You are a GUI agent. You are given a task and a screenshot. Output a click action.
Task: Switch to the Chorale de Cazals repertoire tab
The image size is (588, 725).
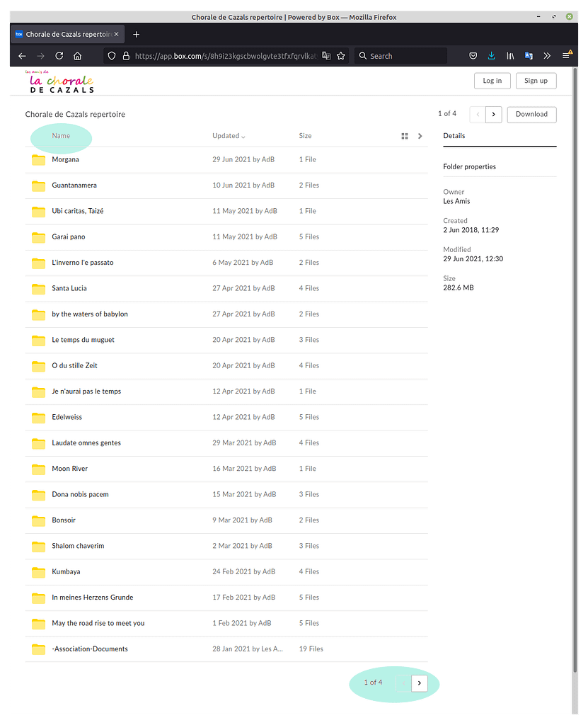pyautogui.click(x=67, y=34)
